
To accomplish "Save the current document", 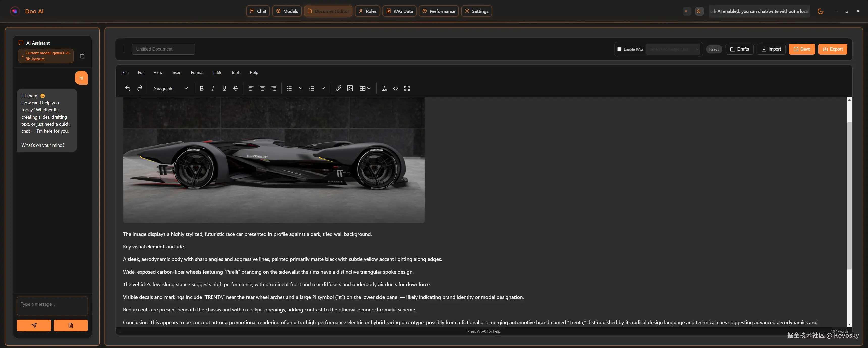I will click(802, 49).
